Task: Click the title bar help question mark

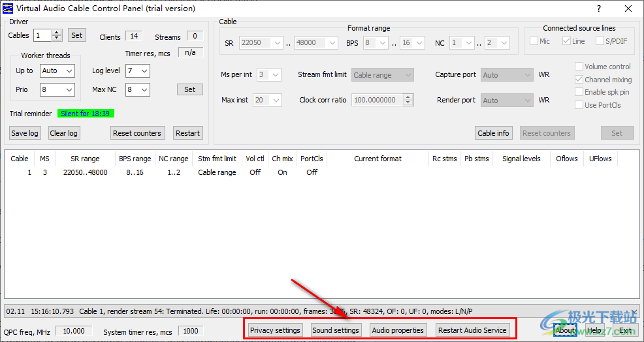Action: [x=599, y=8]
